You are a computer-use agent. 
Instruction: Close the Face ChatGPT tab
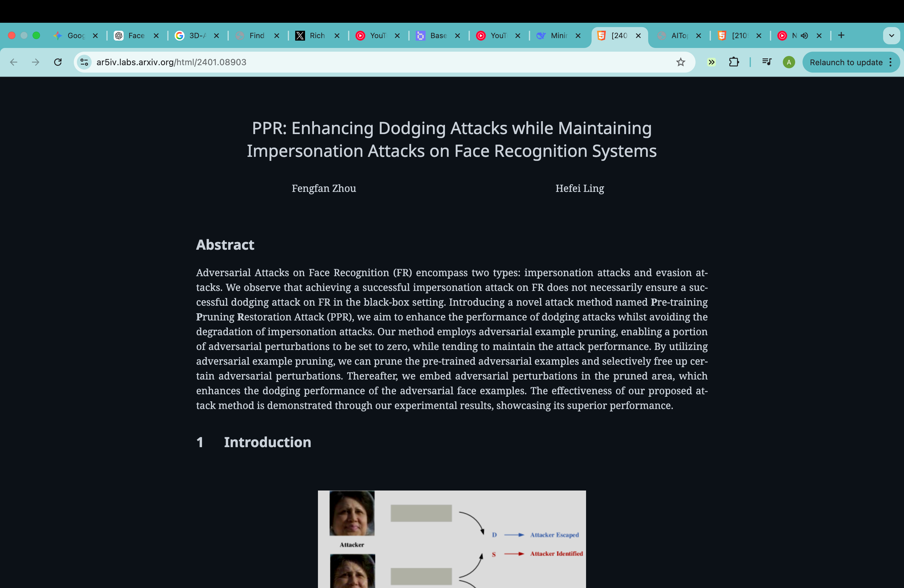click(156, 36)
